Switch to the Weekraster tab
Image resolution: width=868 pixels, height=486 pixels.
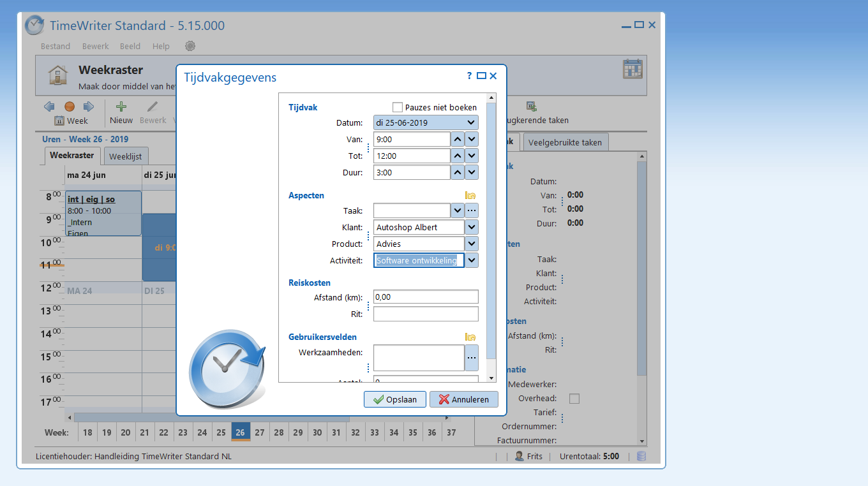pyautogui.click(x=72, y=155)
